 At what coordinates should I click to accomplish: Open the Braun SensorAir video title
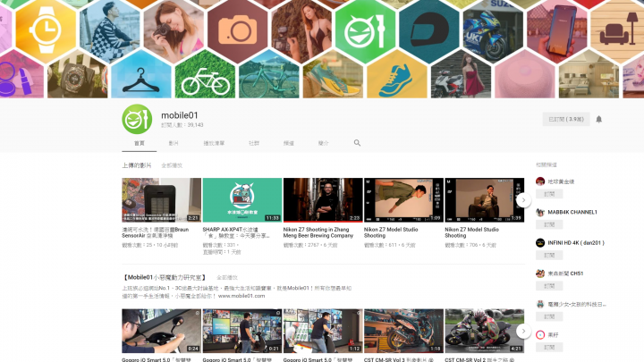pos(156,232)
